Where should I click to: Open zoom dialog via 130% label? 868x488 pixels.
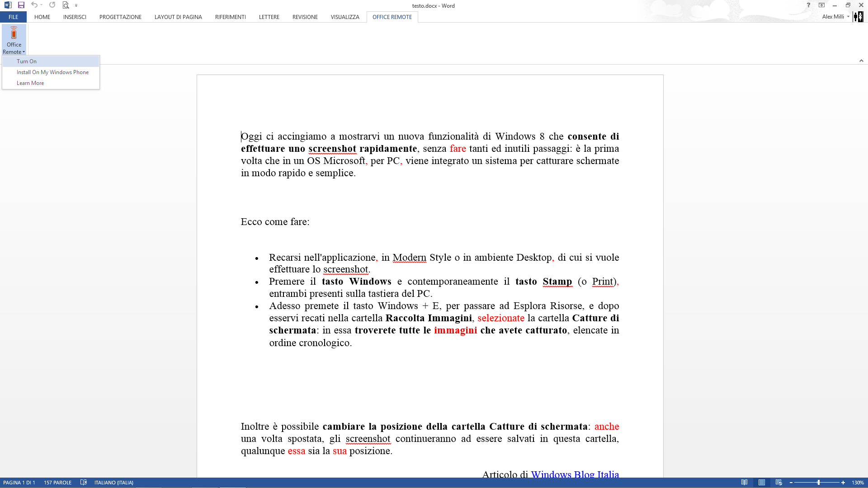click(x=858, y=483)
